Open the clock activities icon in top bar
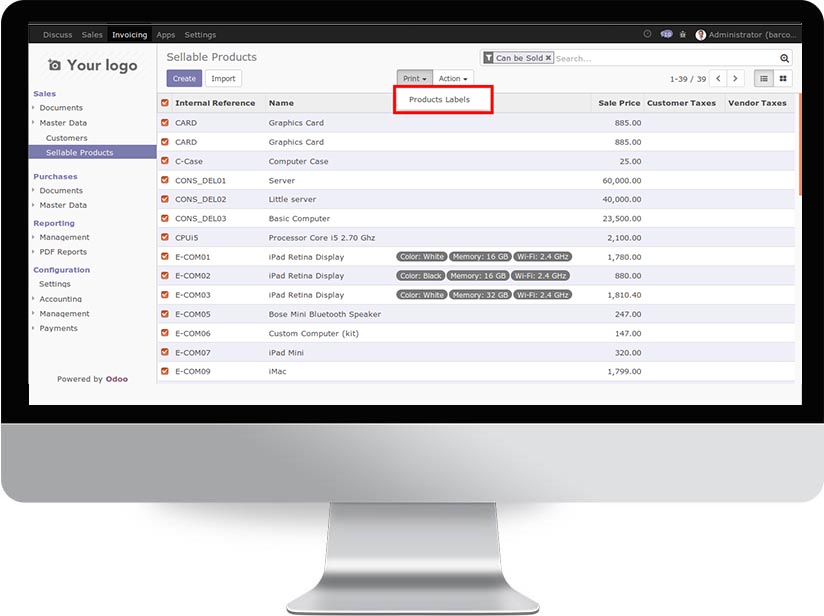This screenshot has height=616, width=824. click(x=647, y=34)
